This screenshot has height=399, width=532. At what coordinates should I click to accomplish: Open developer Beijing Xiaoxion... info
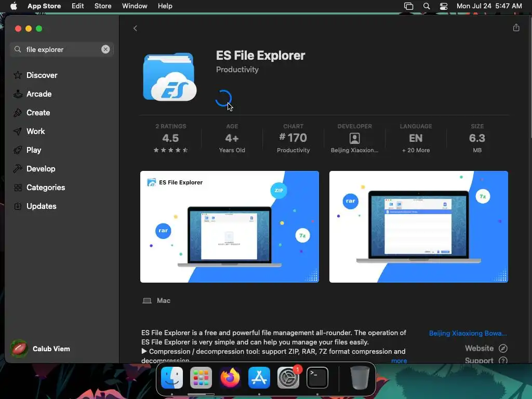point(354,138)
